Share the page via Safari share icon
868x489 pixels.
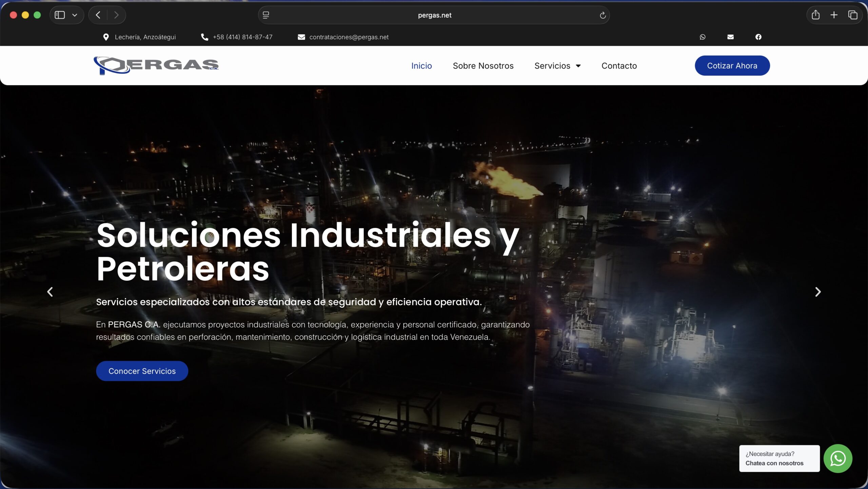click(x=815, y=15)
